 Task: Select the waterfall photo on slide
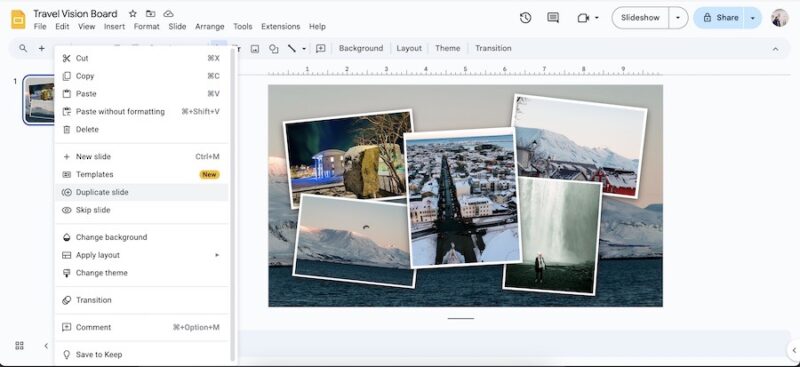coord(553,236)
